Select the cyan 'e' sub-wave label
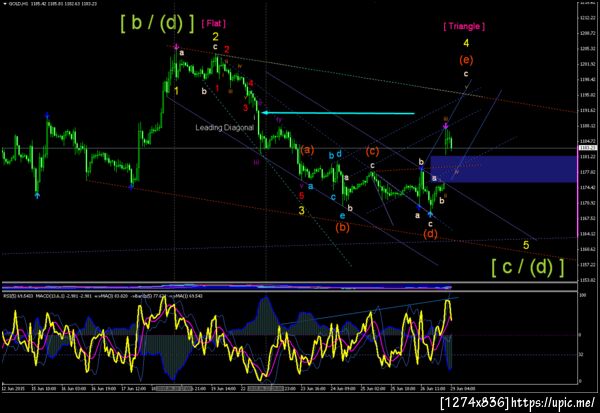The image size is (600, 413). click(x=342, y=216)
